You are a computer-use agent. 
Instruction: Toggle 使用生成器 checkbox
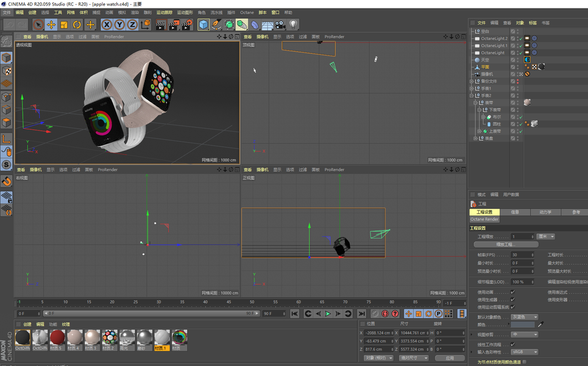[x=512, y=300]
